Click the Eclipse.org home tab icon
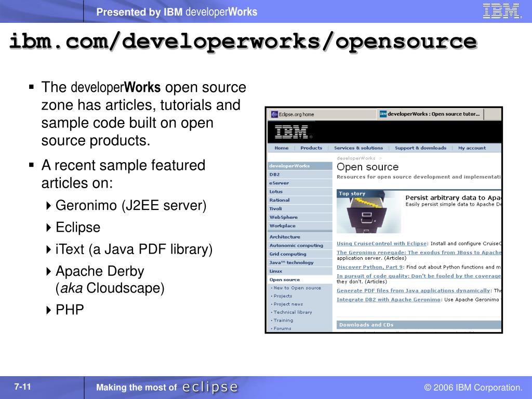 click(274, 114)
